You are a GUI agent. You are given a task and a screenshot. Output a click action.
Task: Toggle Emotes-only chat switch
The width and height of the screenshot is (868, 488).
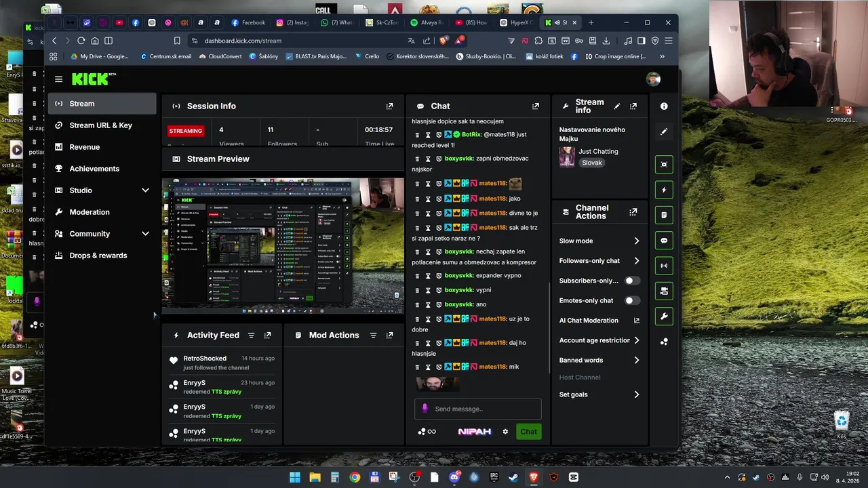(x=631, y=300)
